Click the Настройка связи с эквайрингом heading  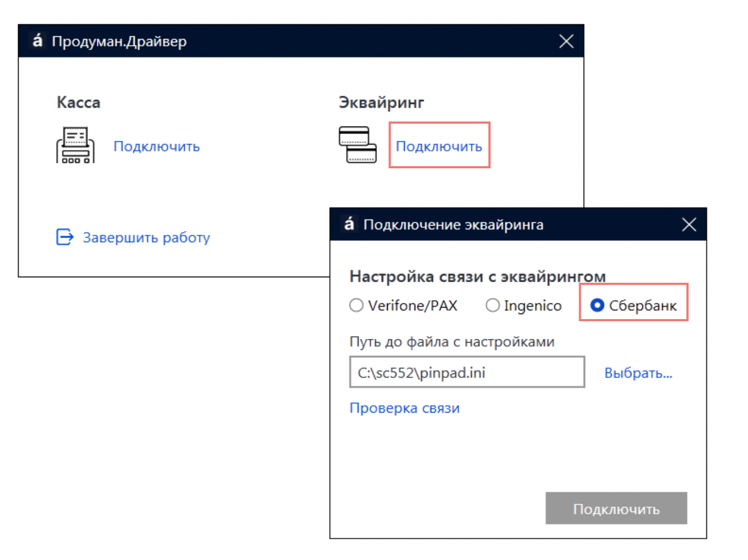click(477, 276)
